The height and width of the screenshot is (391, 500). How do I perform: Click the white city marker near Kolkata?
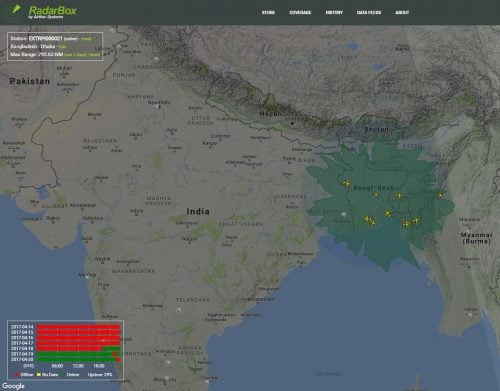click(x=344, y=214)
